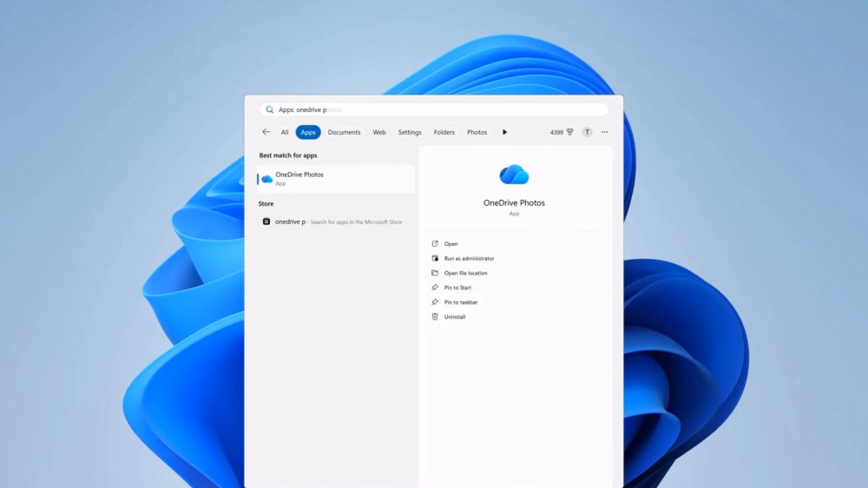Uninstall the OneDrive Photos app
The height and width of the screenshot is (488, 868).
pyautogui.click(x=455, y=317)
